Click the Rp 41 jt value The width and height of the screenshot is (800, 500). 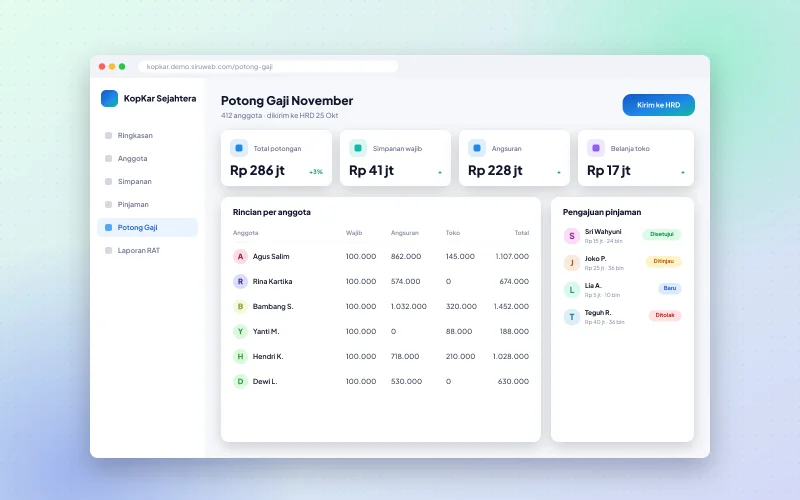[x=371, y=170]
